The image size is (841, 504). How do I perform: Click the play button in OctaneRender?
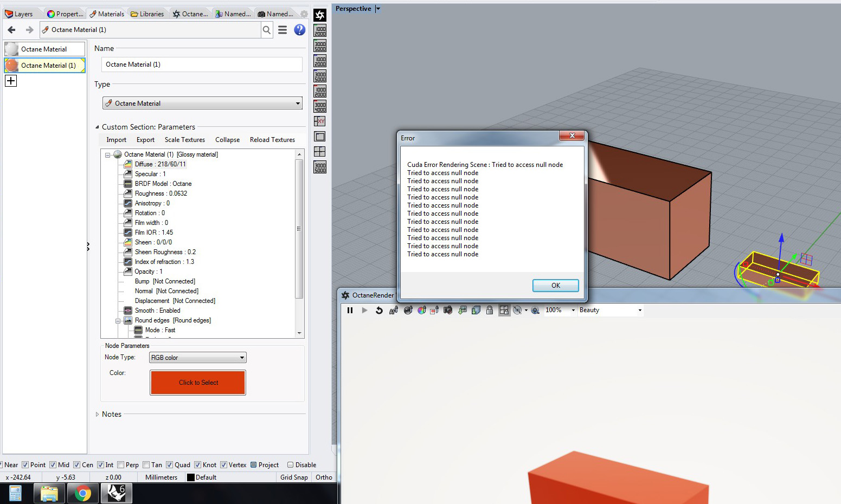point(364,310)
